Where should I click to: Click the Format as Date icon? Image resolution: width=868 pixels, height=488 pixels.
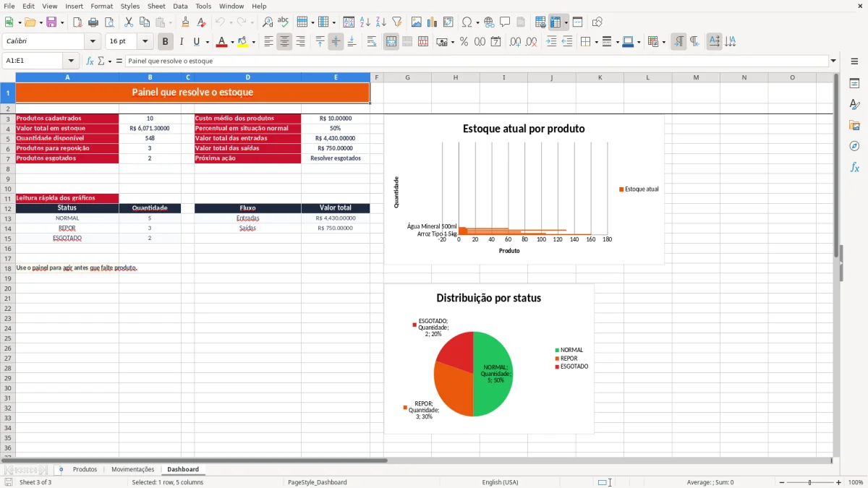[495, 42]
